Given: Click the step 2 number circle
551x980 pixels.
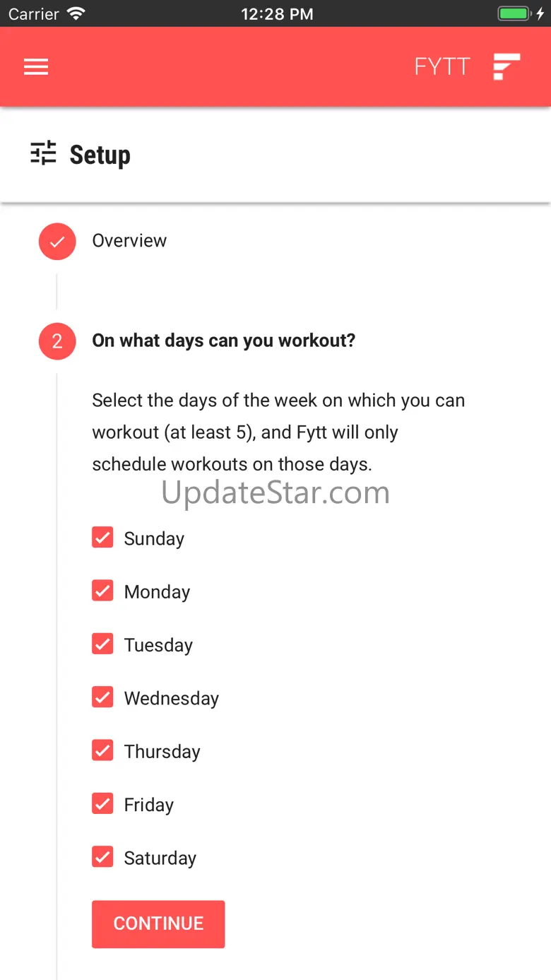Looking at the screenshot, I should (x=57, y=341).
